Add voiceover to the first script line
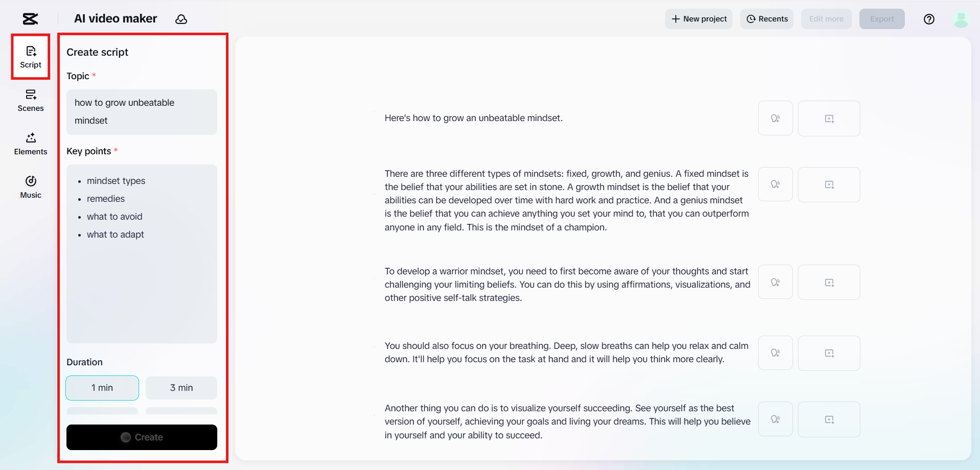The height and width of the screenshot is (470, 980). pyautogui.click(x=775, y=118)
